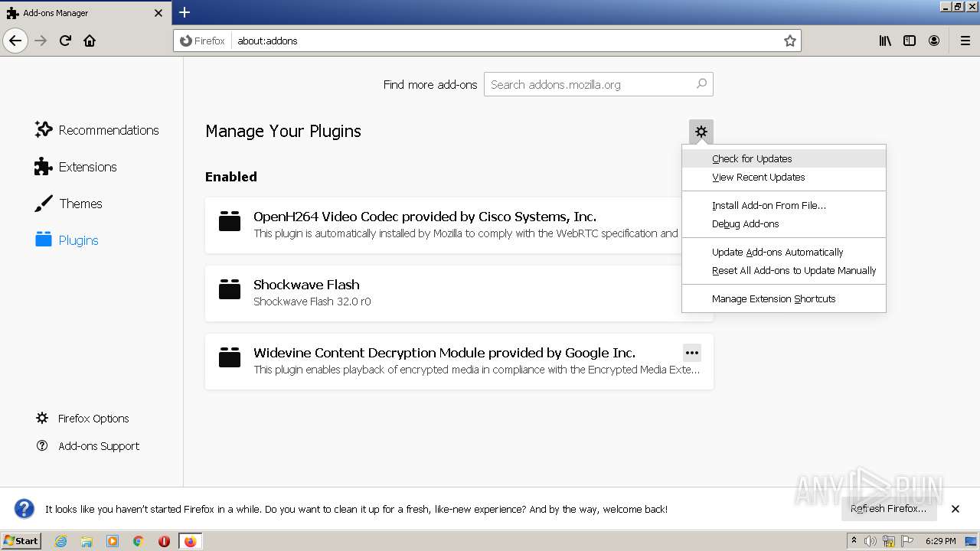Select Debug Add-ons entry
This screenshot has width=980, height=551.
point(784,223)
